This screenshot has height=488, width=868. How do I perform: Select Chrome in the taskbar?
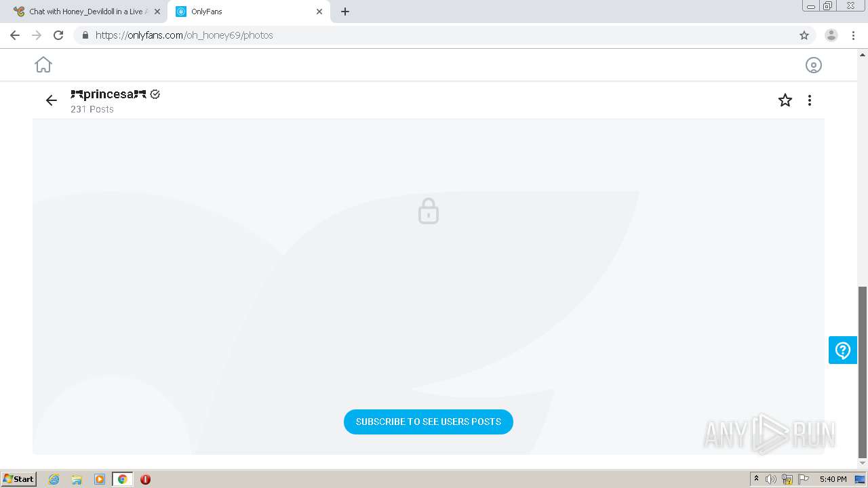pyautogui.click(x=122, y=479)
